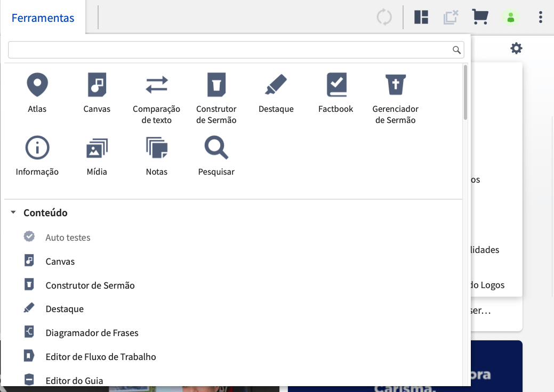Click the tools search input field
This screenshot has height=392, width=554.
tap(229, 50)
